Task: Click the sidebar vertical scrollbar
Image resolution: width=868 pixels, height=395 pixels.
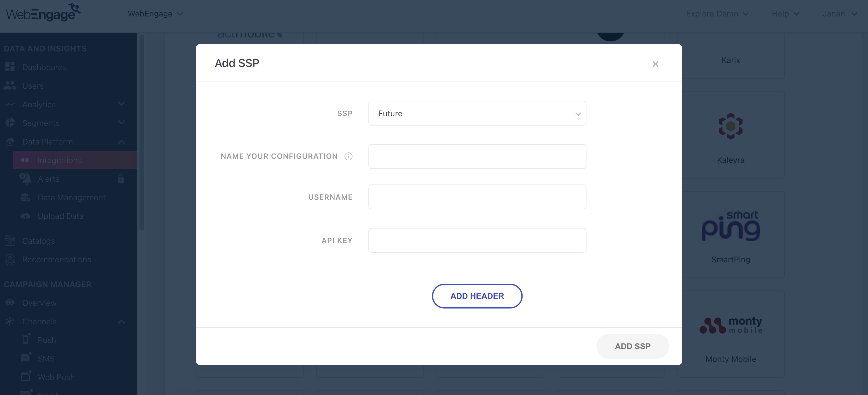Action: click(x=142, y=133)
